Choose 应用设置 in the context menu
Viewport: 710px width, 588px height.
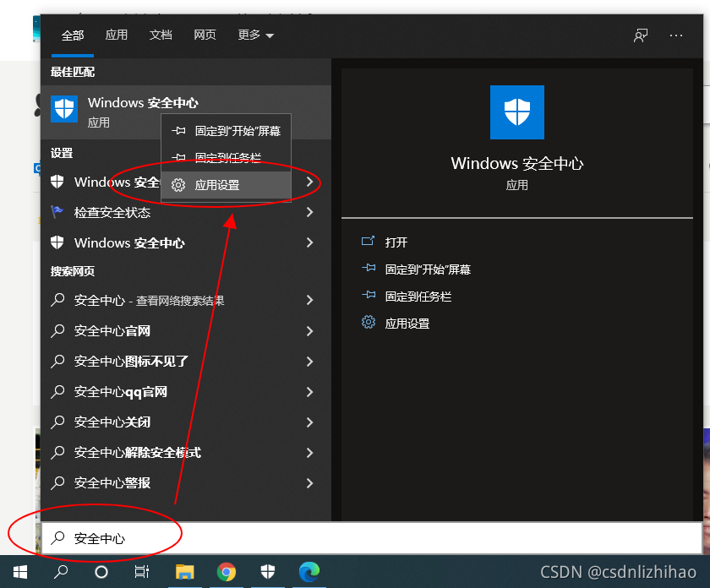226,185
